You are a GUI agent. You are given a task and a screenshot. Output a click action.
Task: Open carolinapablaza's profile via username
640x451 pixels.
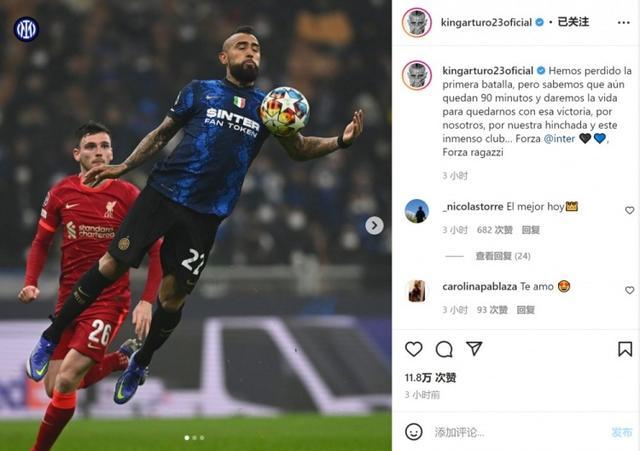pos(474,287)
